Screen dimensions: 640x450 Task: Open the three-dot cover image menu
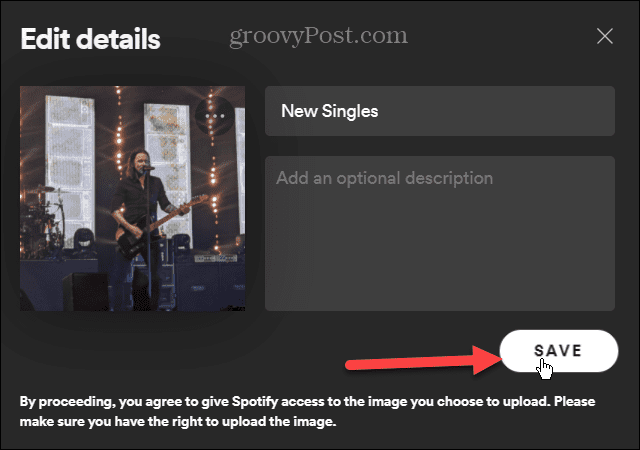[217, 116]
